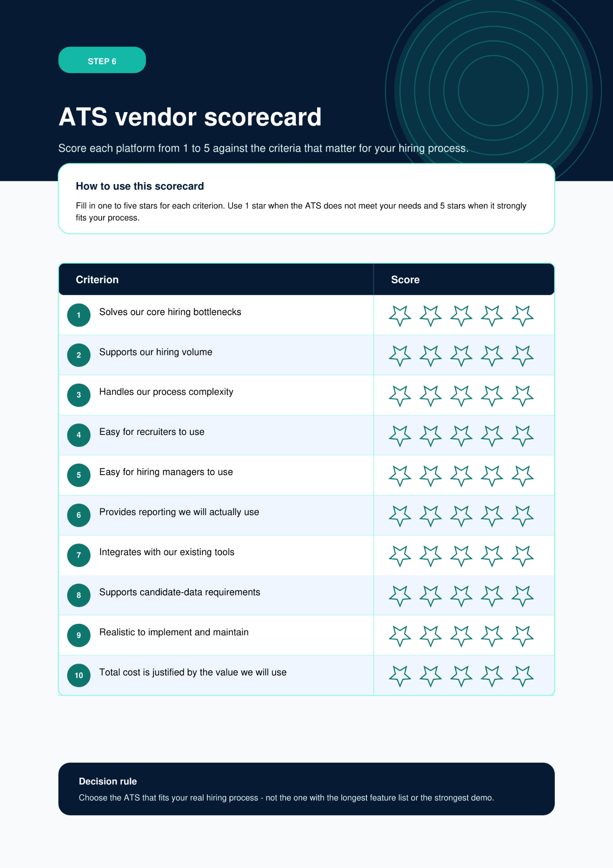Viewport: 613px width, 868px height.
Task: Click the fifth star for Solves our core hiring bottlenecks
Action: pyautogui.click(x=523, y=316)
